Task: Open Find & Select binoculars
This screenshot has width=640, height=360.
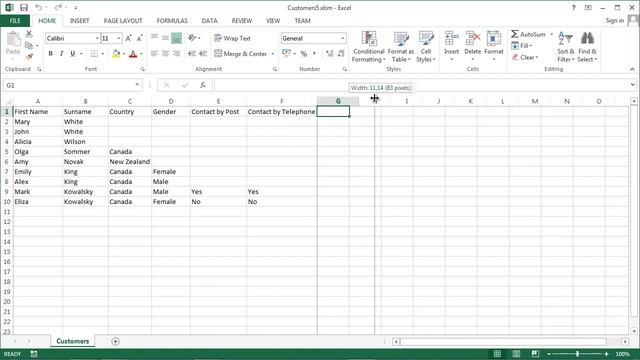Action: [587, 47]
